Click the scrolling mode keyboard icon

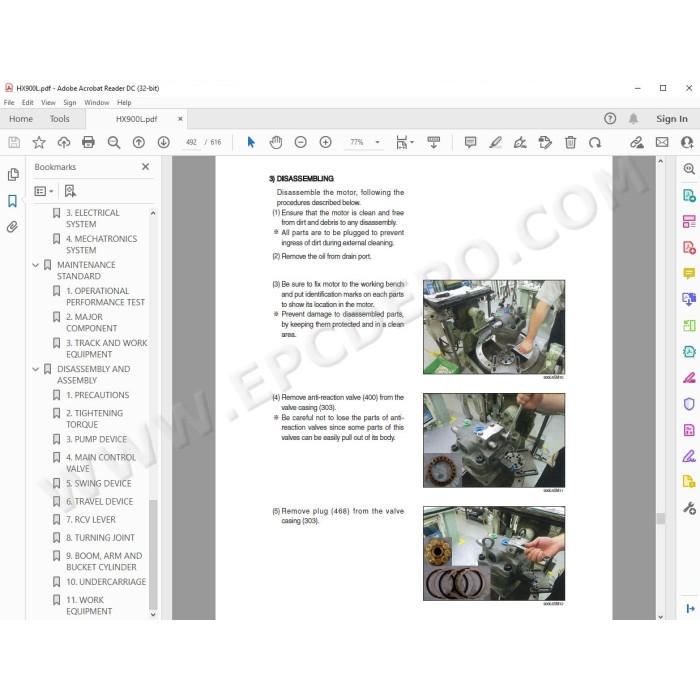pos(433,142)
